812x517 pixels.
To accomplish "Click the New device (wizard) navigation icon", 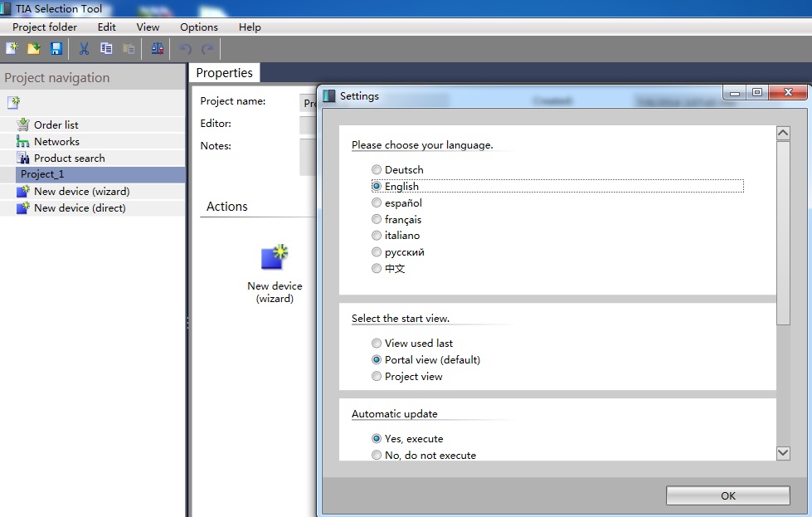I will tap(22, 191).
